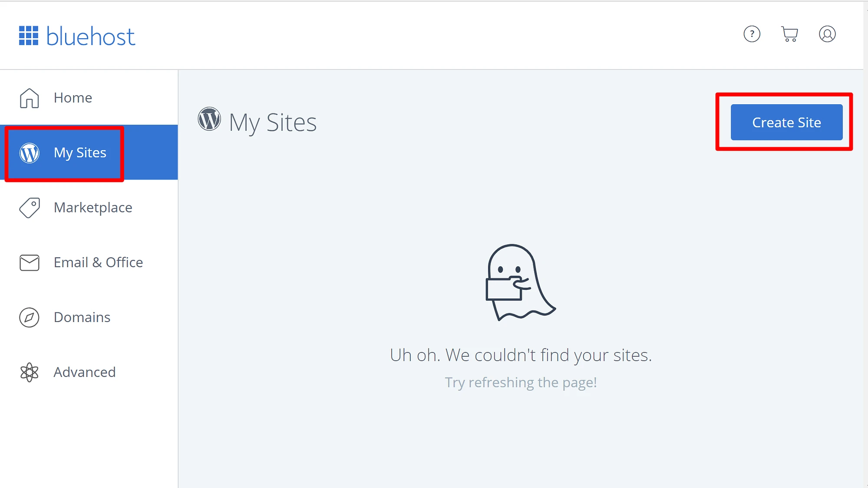868x488 pixels.
Task: Click the Marketplace tag icon
Action: (29, 207)
